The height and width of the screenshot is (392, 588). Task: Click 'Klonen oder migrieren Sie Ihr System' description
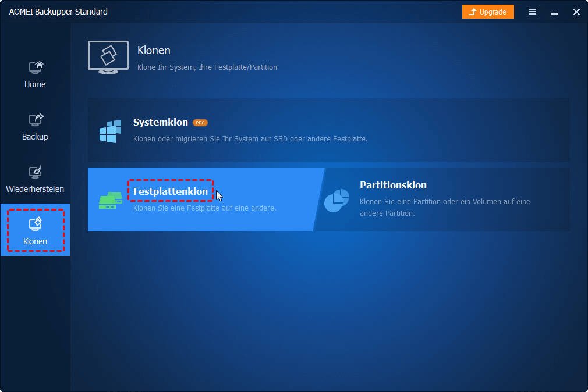coord(250,138)
